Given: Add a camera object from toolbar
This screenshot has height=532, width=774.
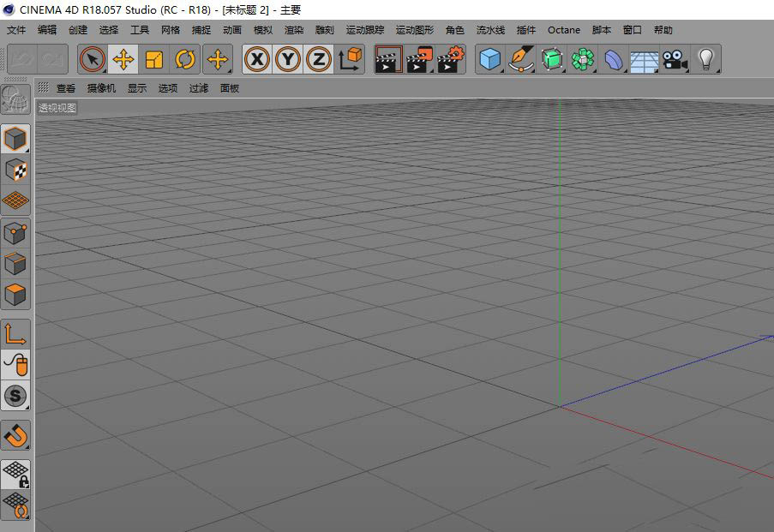Looking at the screenshot, I should (x=675, y=60).
